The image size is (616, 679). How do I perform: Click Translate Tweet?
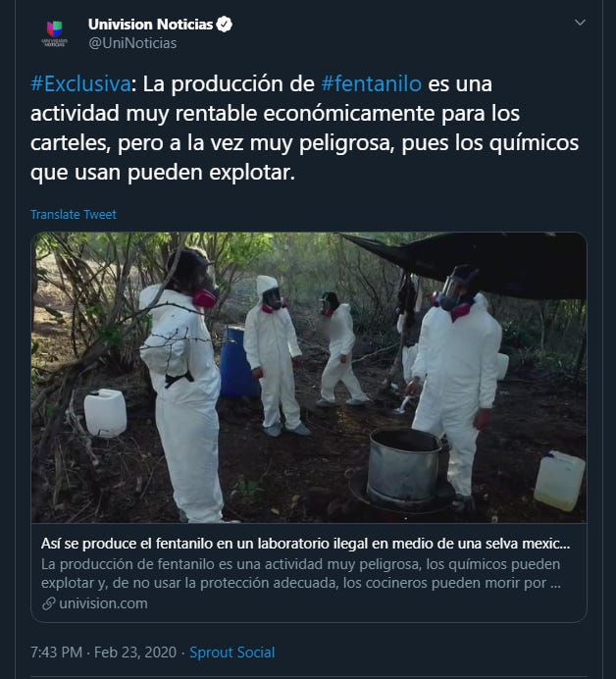(74, 214)
